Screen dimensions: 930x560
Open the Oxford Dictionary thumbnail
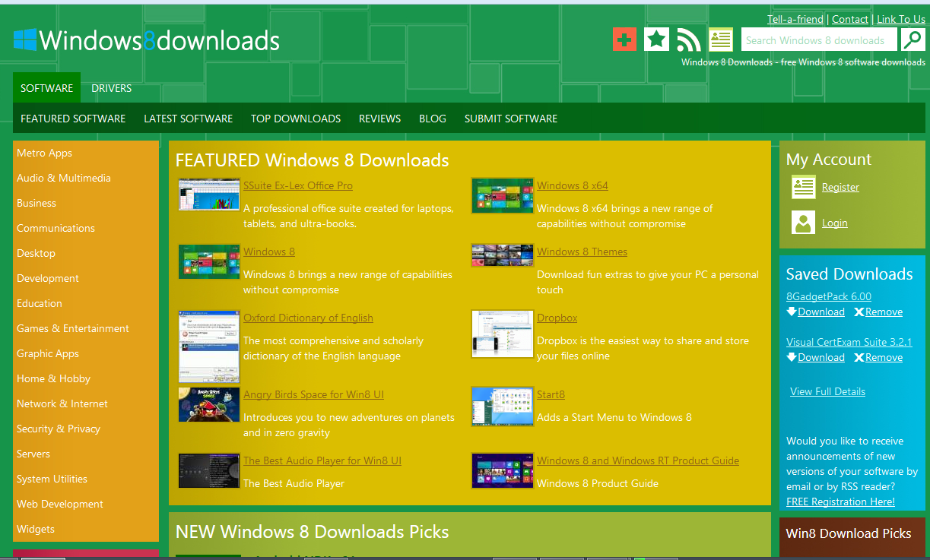(x=209, y=346)
